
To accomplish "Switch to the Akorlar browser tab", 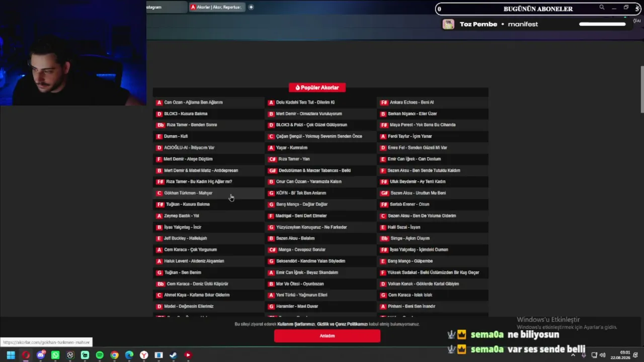I will point(217,7).
